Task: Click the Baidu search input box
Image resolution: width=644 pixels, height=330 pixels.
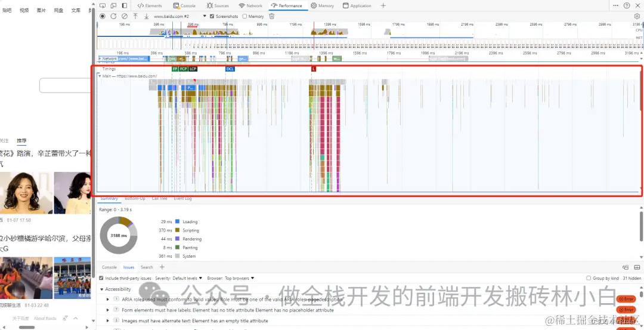Action: 65,85
